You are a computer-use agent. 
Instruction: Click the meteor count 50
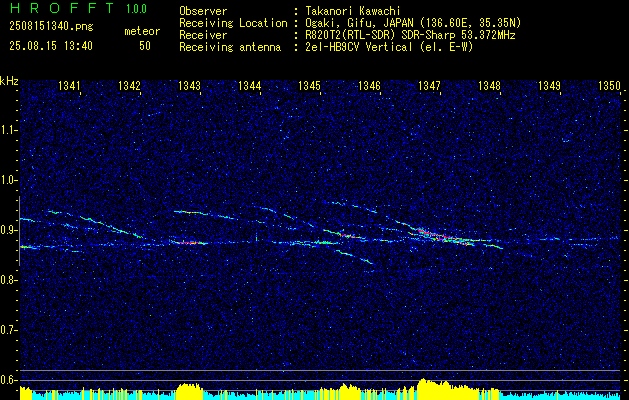click(145, 46)
